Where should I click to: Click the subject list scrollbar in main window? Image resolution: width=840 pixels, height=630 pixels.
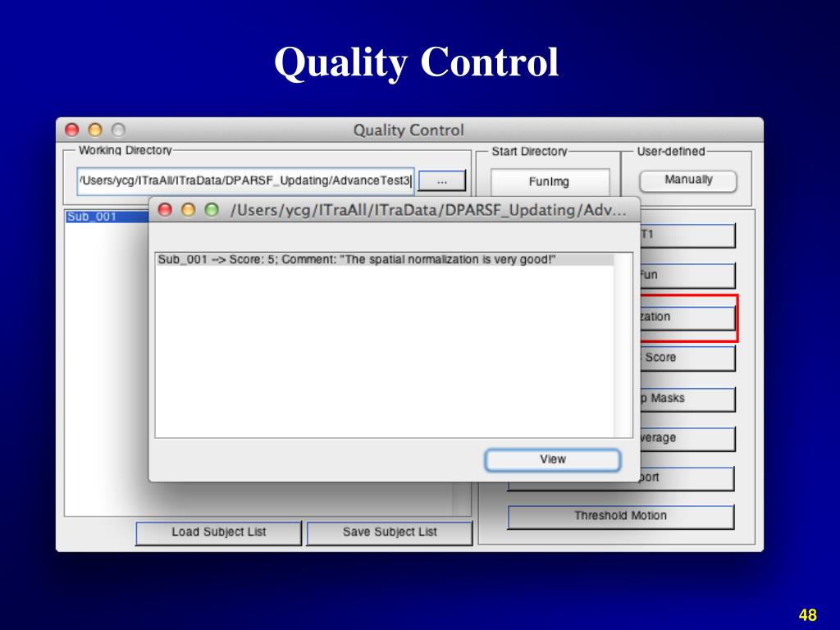(x=461, y=498)
